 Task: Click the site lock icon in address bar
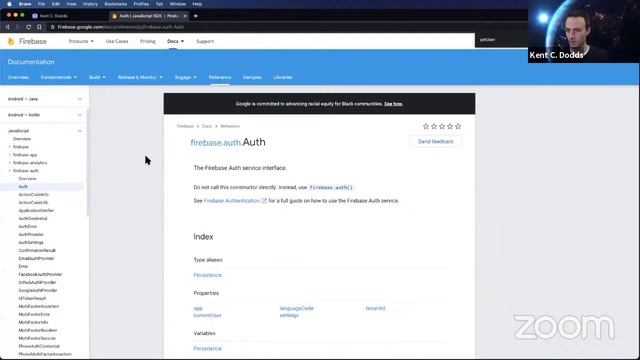pyautogui.click(x=52, y=27)
